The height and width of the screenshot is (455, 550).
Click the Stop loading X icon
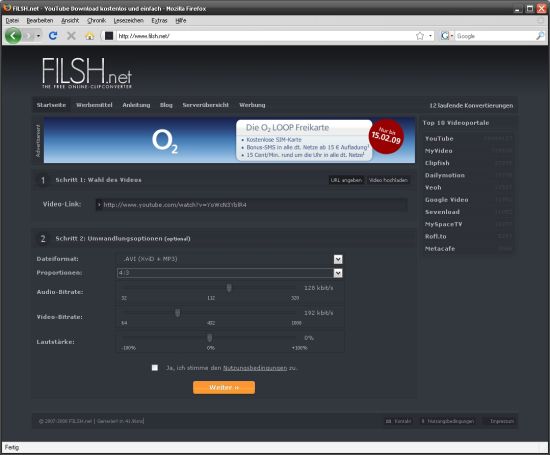pos(71,35)
